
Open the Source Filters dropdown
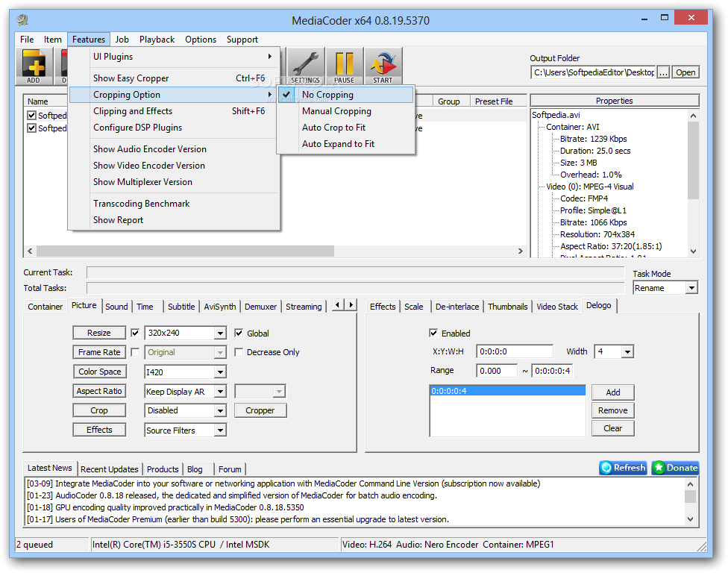(x=221, y=430)
